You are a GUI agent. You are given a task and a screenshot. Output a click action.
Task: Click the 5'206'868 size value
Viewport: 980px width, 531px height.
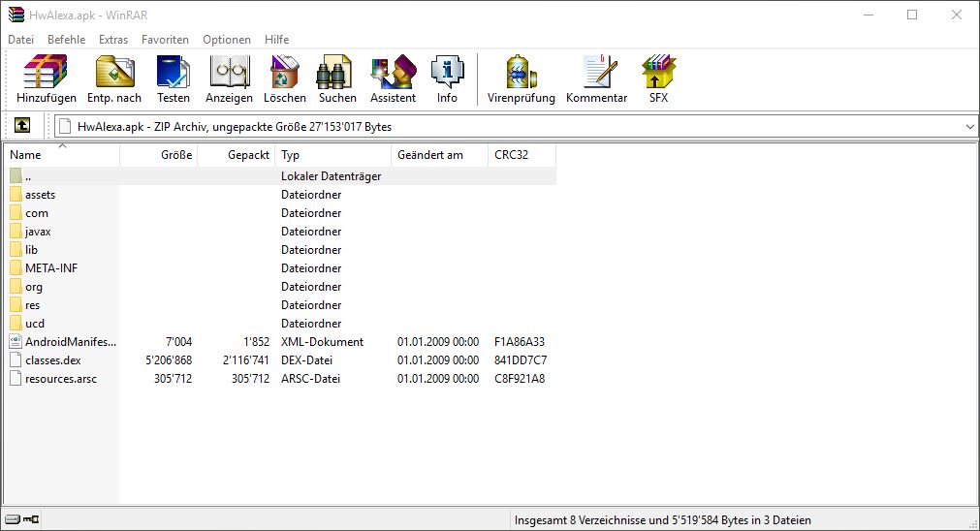[x=169, y=360]
